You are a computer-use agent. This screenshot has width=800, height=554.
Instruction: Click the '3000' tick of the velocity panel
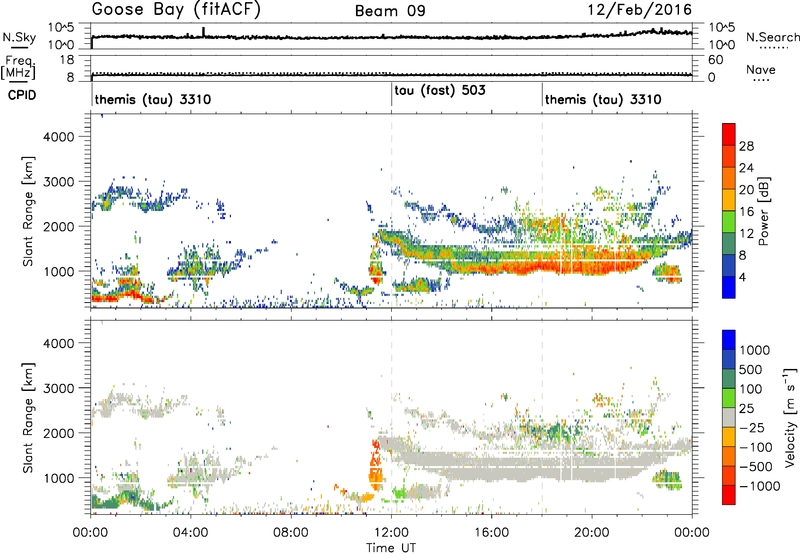[x=59, y=388]
